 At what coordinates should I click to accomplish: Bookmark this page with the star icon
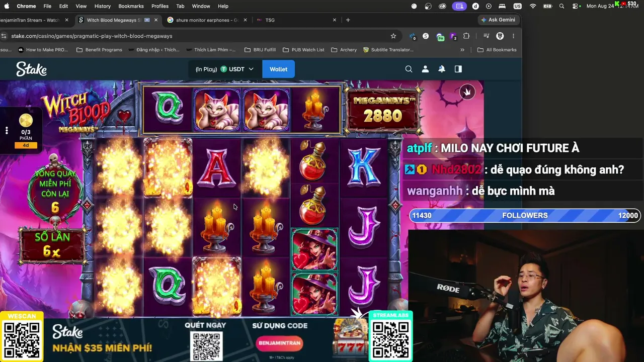[393, 36]
